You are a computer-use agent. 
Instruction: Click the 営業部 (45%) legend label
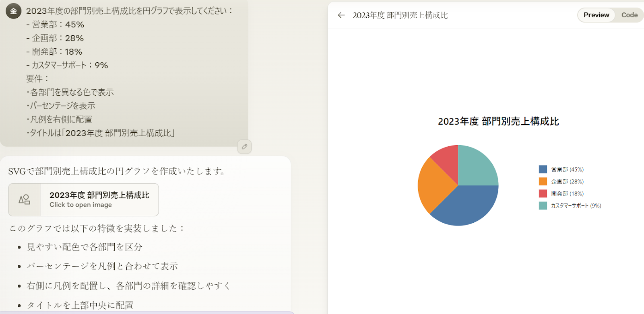tap(567, 169)
